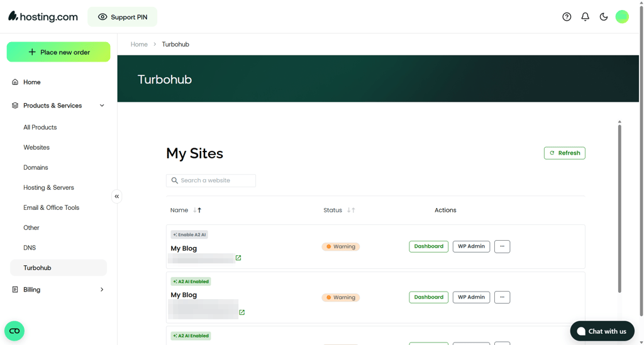Click the Refresh button

[565, 153]
